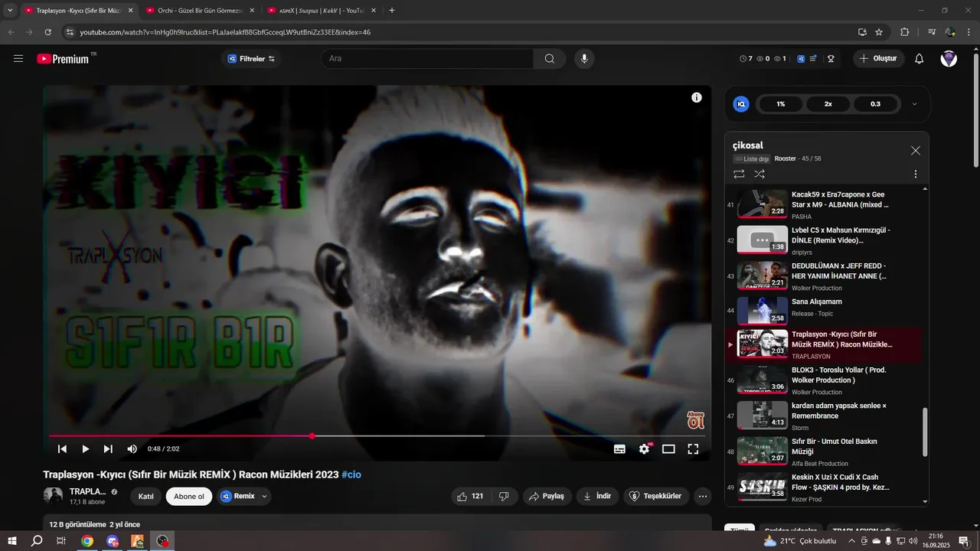Viewport: 980px width, 551px height.
Task: Click the İndir download button
Action: (x=597, y=496)
